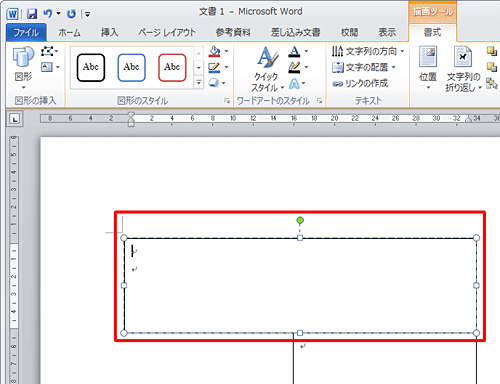The height and width of the screenshot is (384, 500).
Task: Open the 参考資料 tab
Action: tap(233, 32)
